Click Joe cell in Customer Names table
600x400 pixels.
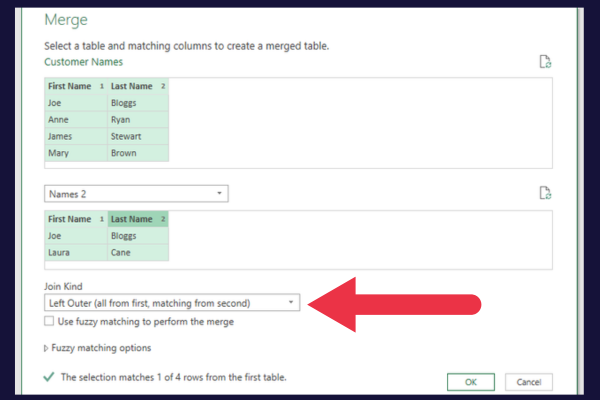76,103
